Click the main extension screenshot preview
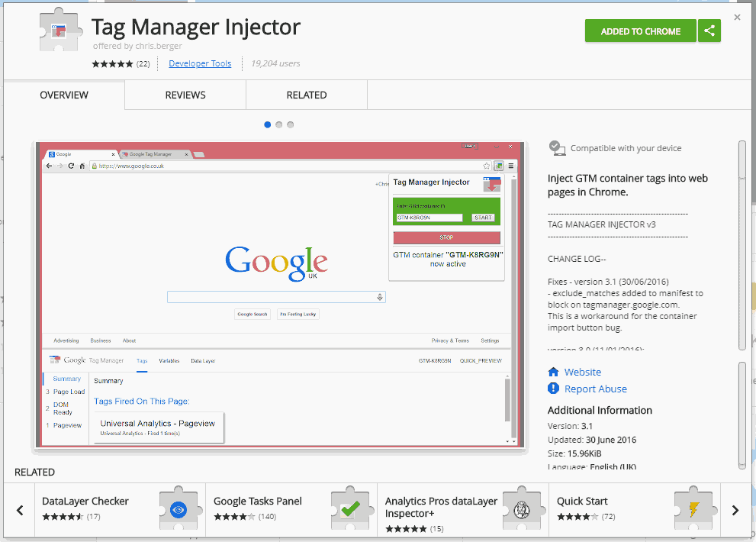The height and width of the screenshot is (542, 756). [x=280, y=295]
